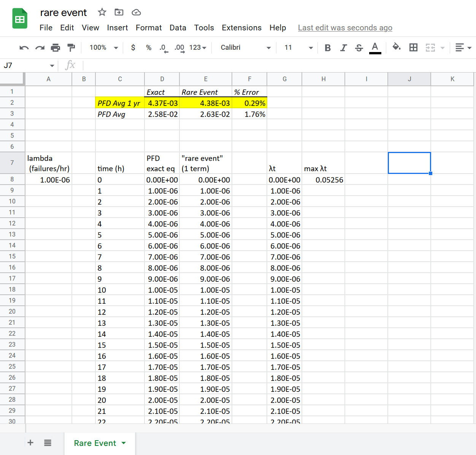Open the Last edit was seconds ago link

tap(345, 28)
